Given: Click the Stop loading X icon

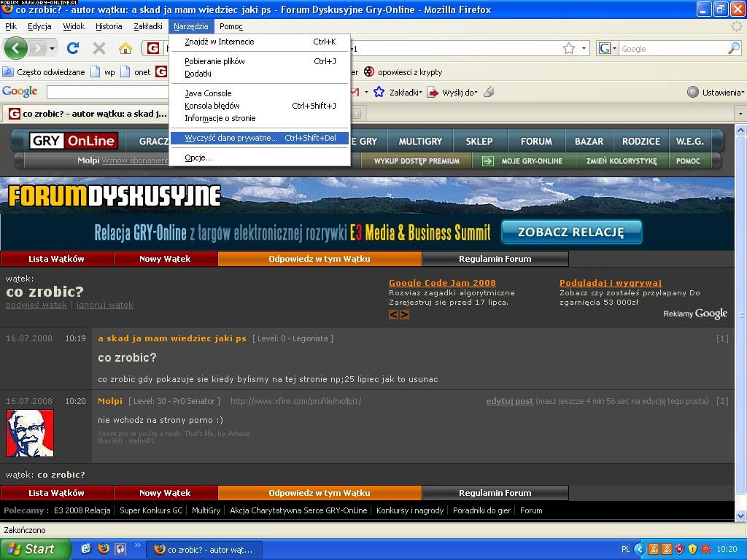Looking at the screenshot, I should pyautogui.click(x=99, y=48).
